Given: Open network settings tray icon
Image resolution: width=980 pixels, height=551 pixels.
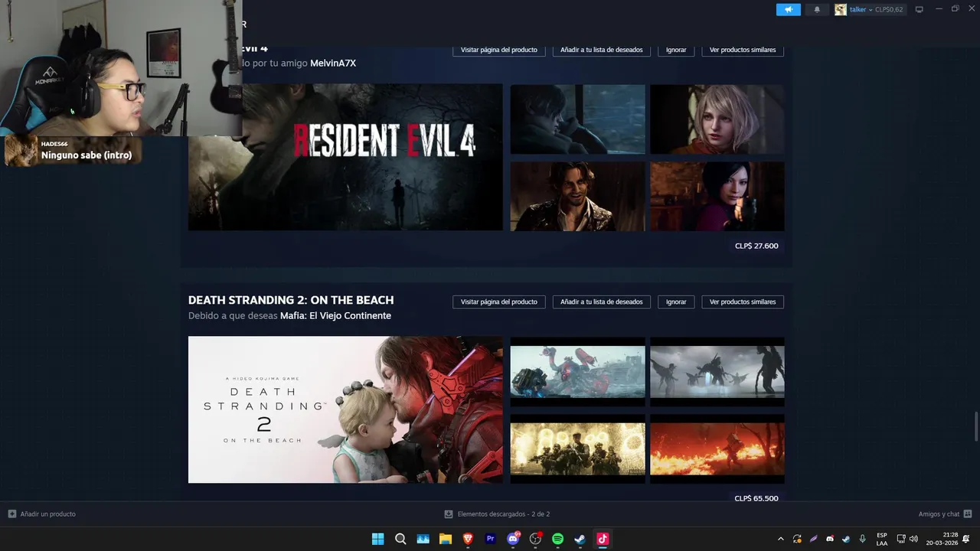Looking at the screenshot, I should pos(901,539).
